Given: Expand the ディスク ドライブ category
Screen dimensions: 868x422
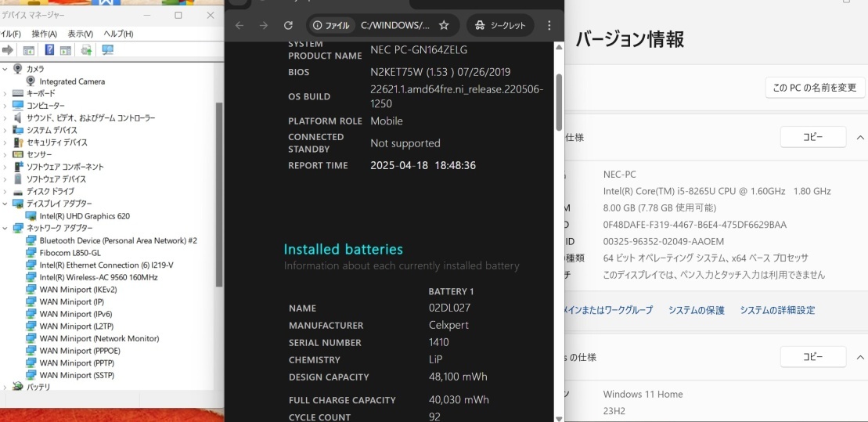Looking at the screenshot, I should point(5,192).
